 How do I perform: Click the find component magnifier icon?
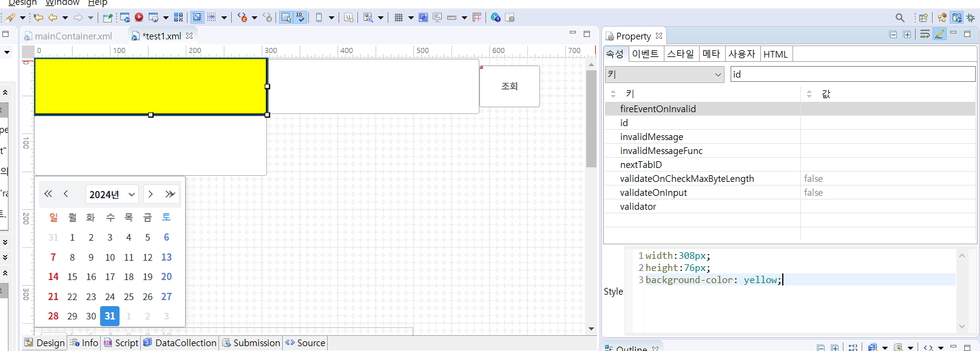(368, 18)
